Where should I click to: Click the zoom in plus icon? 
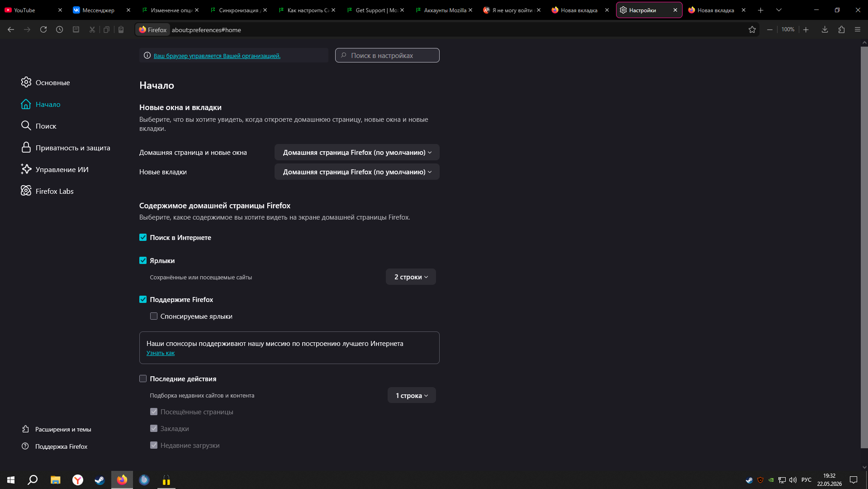(806, 29)
